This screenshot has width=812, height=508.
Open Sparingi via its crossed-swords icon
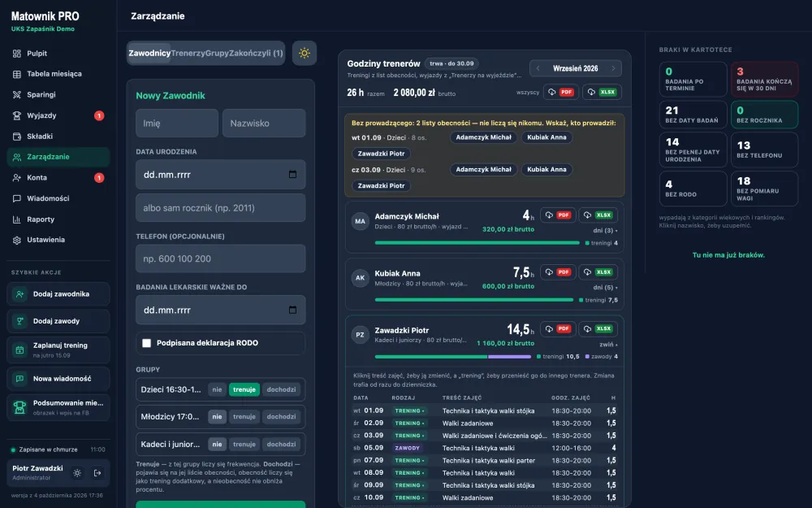(16, 95)
